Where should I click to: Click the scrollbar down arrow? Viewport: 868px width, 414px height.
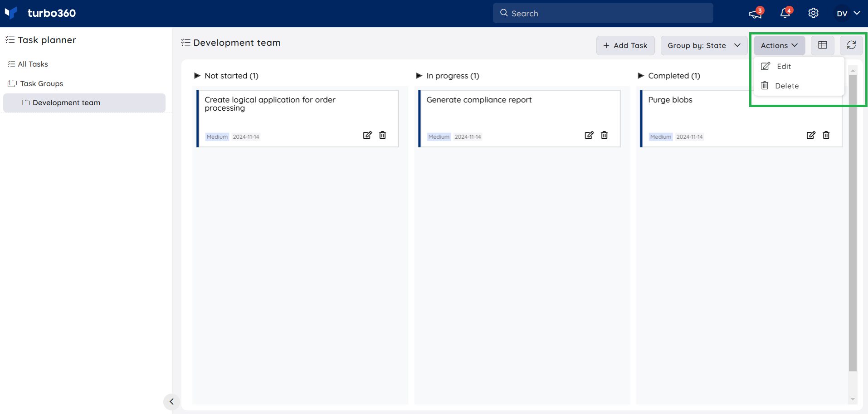(x=853, y=399)
